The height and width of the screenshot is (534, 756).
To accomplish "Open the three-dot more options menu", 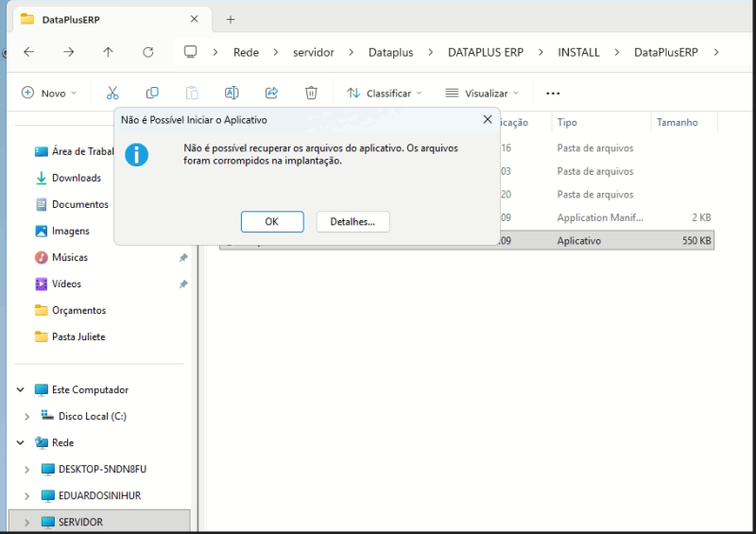I will [x=553, y=94].
